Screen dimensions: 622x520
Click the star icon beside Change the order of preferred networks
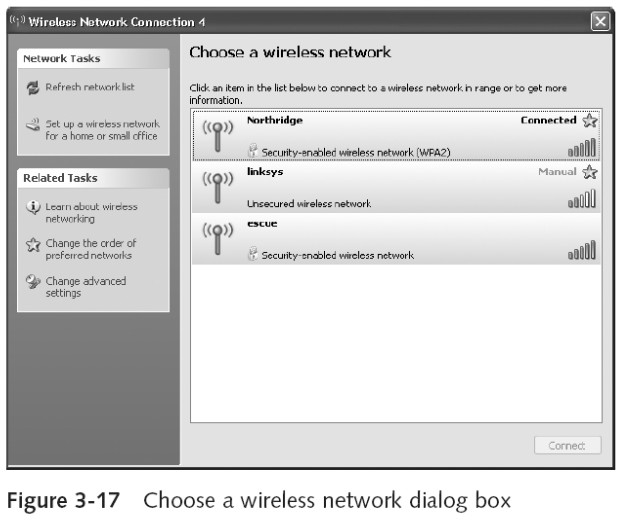click(33, 245)
